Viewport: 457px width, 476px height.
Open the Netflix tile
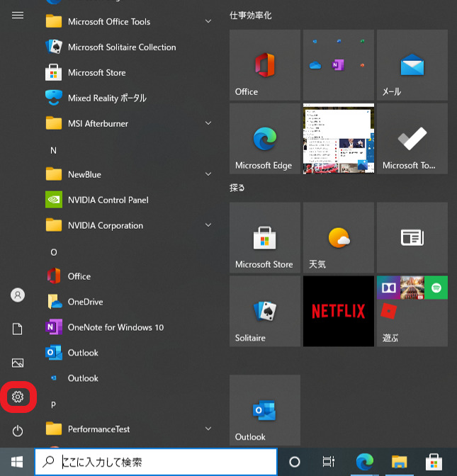338,311
